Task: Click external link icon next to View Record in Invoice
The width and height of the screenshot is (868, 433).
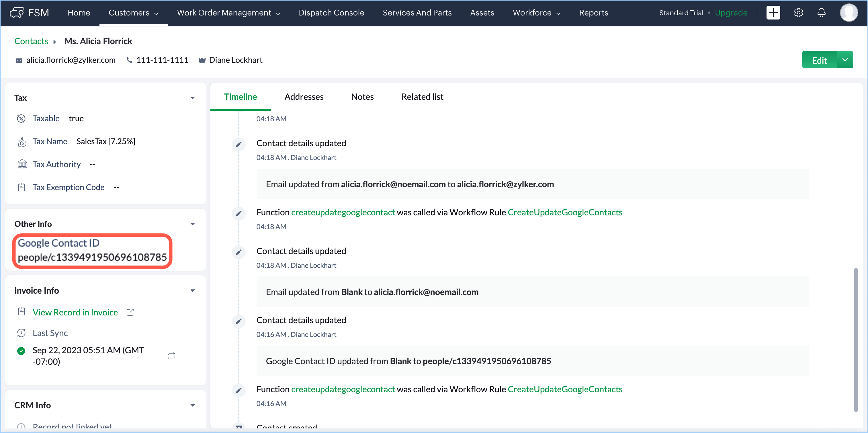Action: coord(130,312)
